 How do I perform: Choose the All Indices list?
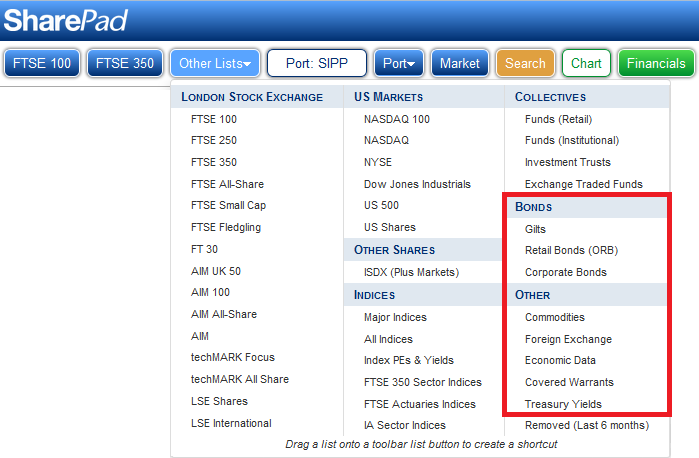click(x=388, y=339)
